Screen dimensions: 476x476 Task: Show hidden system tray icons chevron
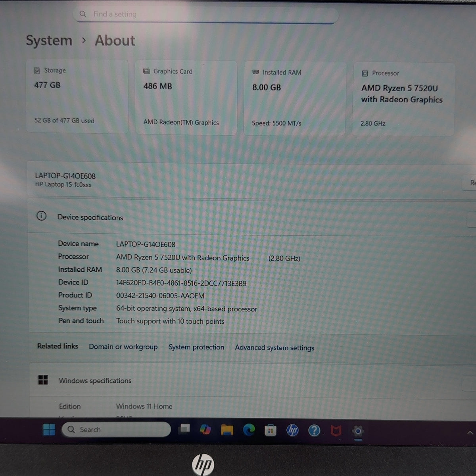tap(470, 433)
